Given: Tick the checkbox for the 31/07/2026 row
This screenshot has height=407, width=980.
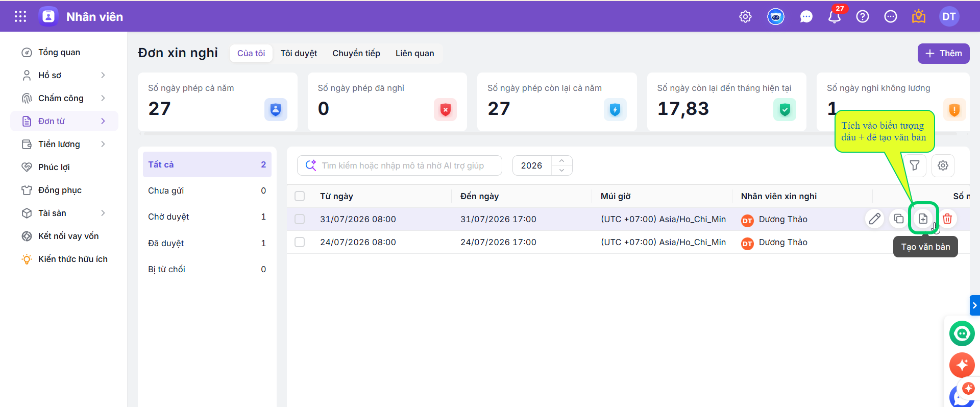Looking at the screenshot, I should click(x=300, y=219).
